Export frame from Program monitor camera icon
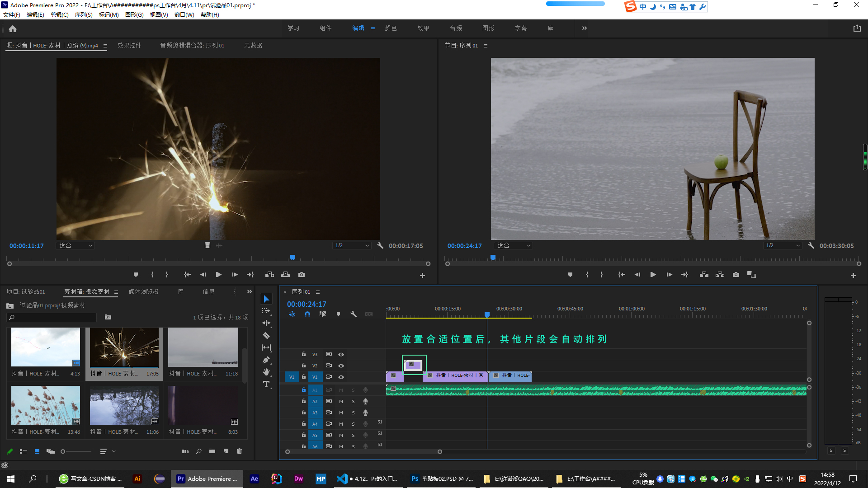 coord(736,274)
